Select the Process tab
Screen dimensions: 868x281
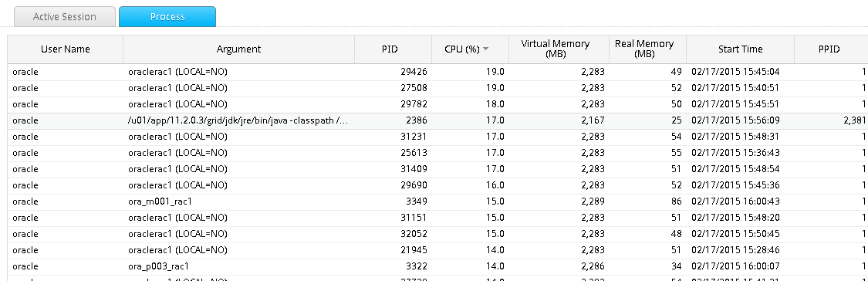pos(167,17)
